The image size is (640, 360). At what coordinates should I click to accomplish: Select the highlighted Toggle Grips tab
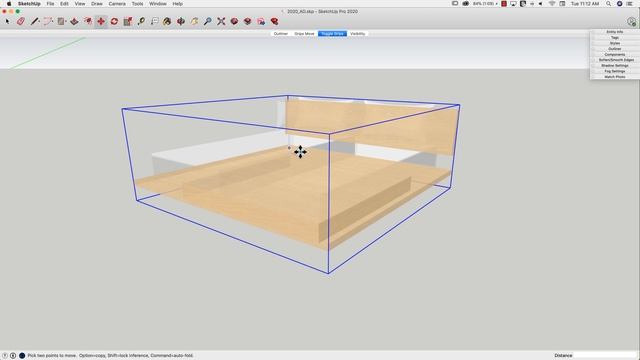coord(332,33)
